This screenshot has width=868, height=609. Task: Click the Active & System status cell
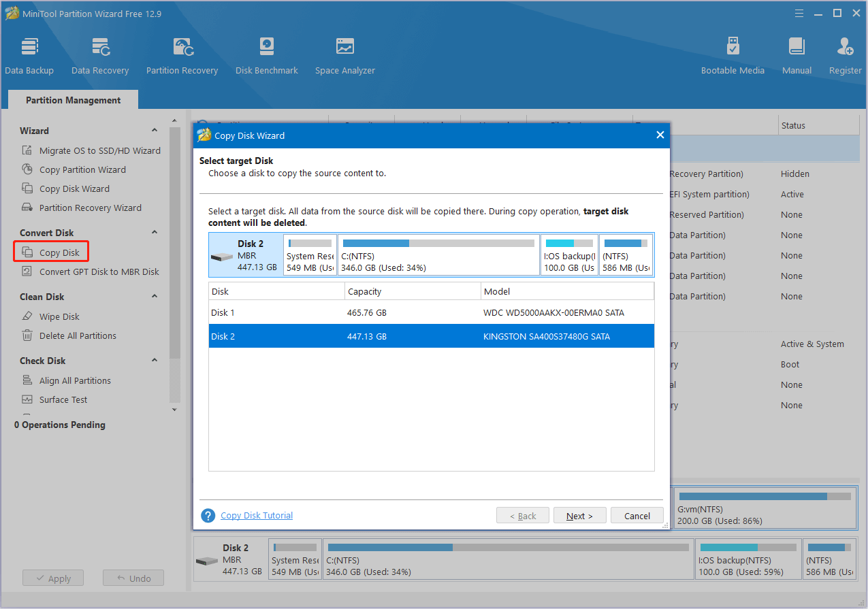click(812, 344)
